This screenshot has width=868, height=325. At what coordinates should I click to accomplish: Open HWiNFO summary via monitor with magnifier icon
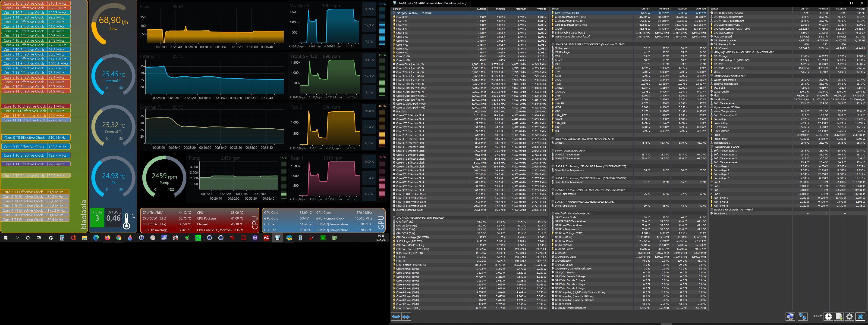(790, 317)
